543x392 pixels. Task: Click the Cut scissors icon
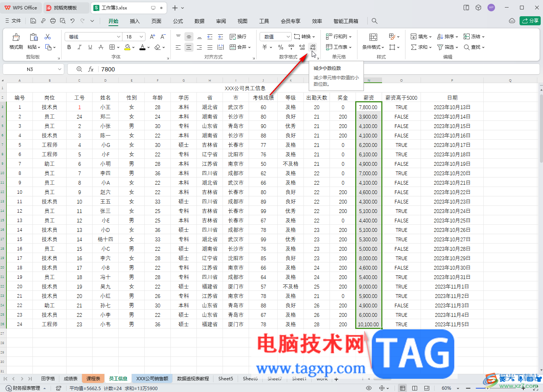(48, 37)
